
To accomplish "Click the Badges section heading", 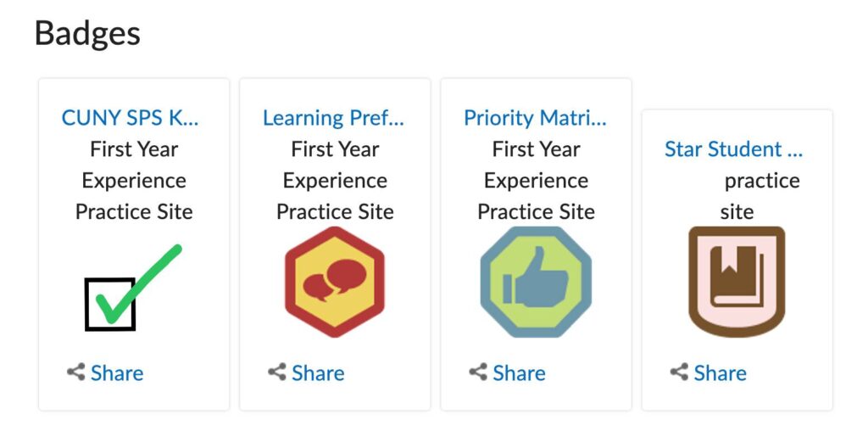I will tap(87, 33).
